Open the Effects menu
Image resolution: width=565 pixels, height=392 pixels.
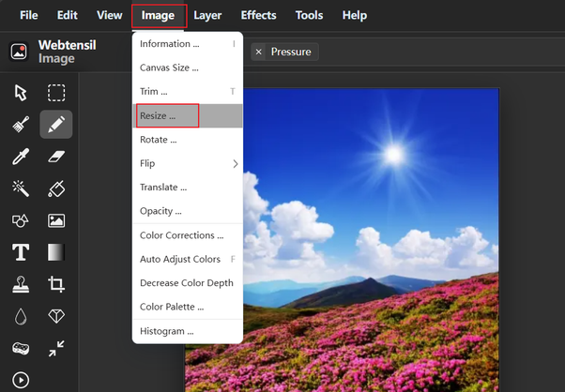[258, 15]
